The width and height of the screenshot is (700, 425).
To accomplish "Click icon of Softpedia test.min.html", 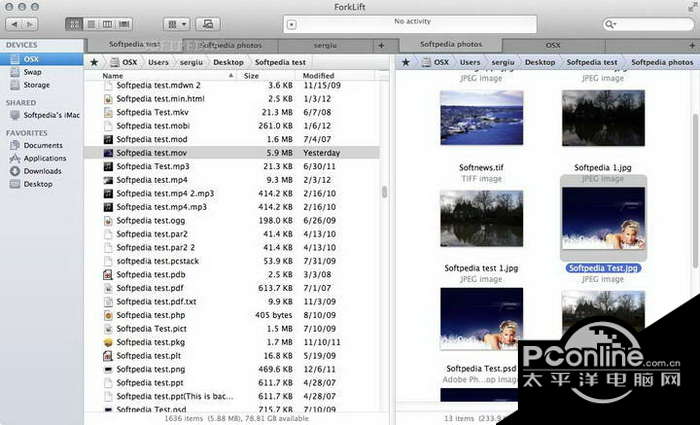I will [x=108, y=99].
